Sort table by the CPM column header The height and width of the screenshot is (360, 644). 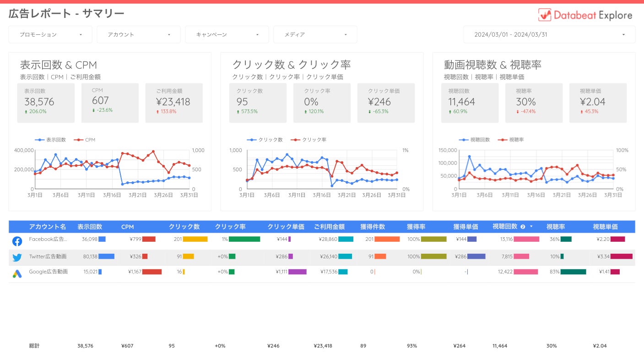(127, 227)
